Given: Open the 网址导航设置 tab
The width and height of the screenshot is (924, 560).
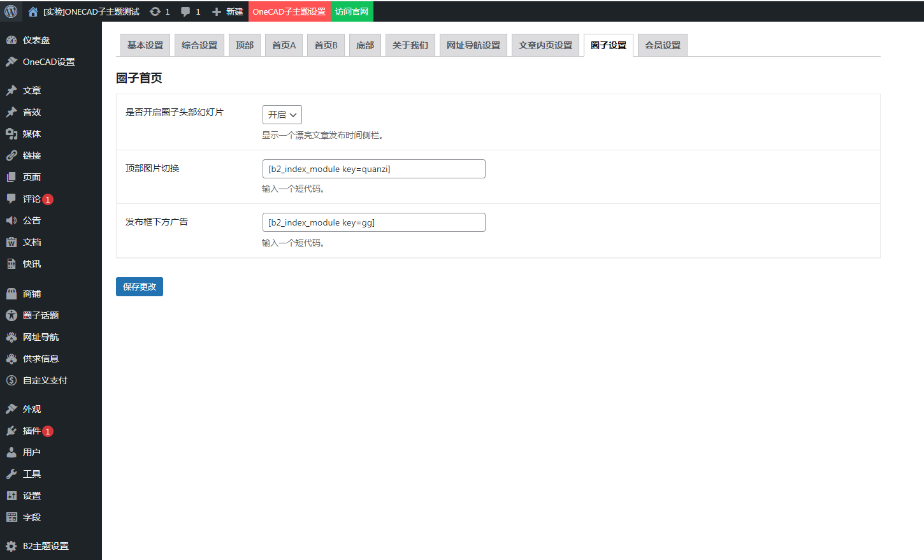Looking at the screenshot, I should point(473,45).
